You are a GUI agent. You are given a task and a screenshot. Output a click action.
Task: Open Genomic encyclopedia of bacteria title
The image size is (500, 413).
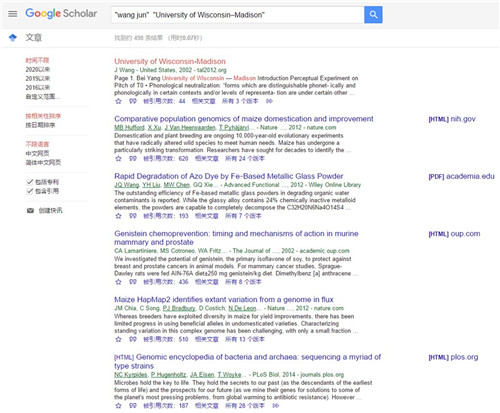click(247, 361)
